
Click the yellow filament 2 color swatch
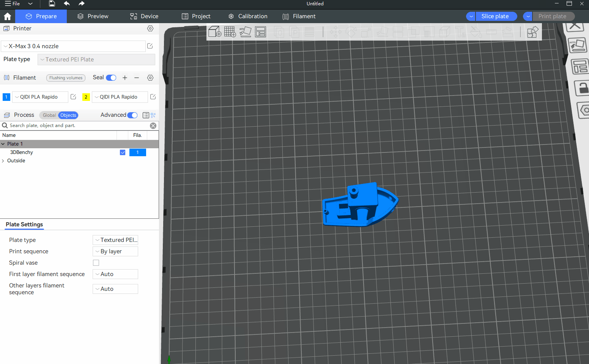click(86, 97)
